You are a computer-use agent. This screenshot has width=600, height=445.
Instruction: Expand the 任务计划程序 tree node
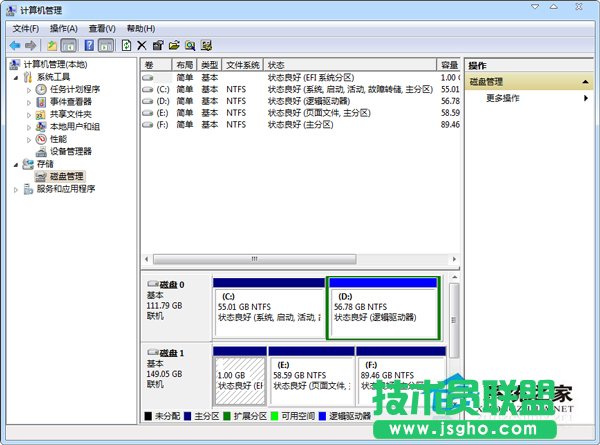click(29, 91)
